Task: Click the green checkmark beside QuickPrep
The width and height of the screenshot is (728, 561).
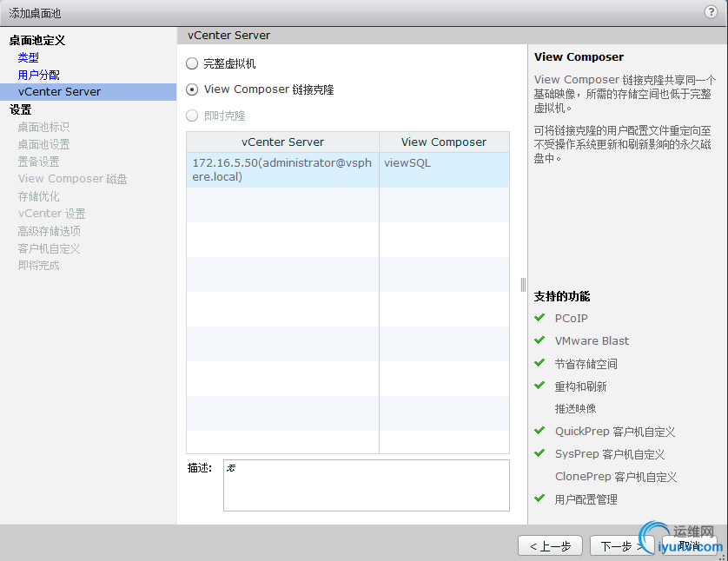Action: point(539,430)
